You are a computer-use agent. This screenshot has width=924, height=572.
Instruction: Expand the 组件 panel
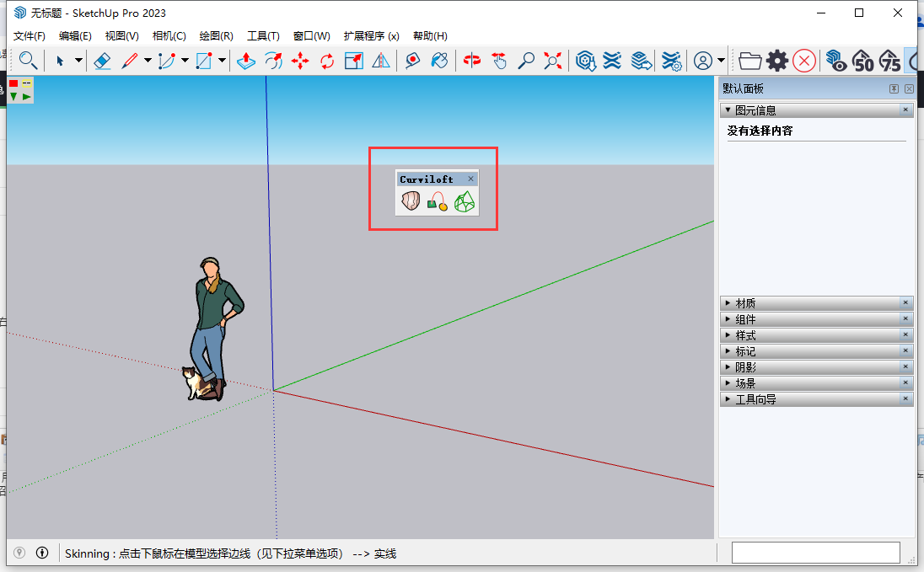coord(759,318)
